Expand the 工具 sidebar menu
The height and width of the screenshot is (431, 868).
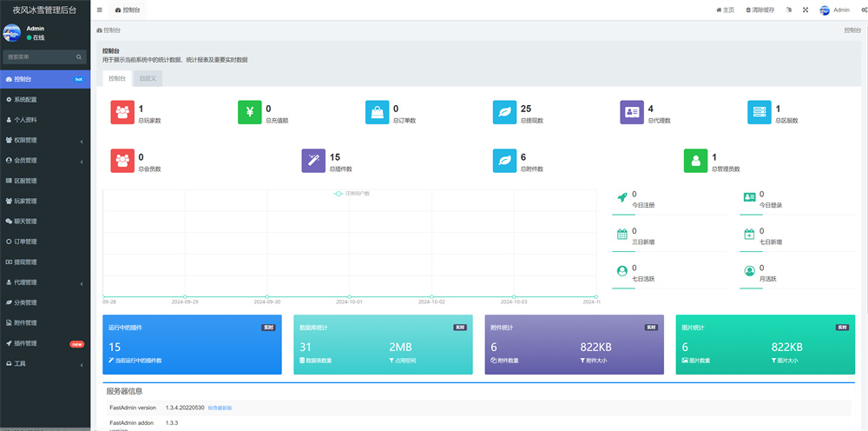(45, 363)
